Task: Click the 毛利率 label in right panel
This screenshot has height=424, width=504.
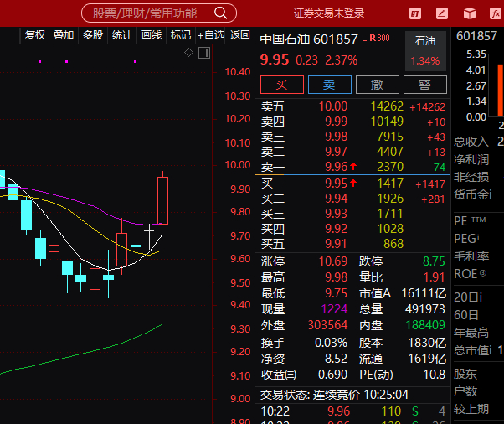Action: 471,256
